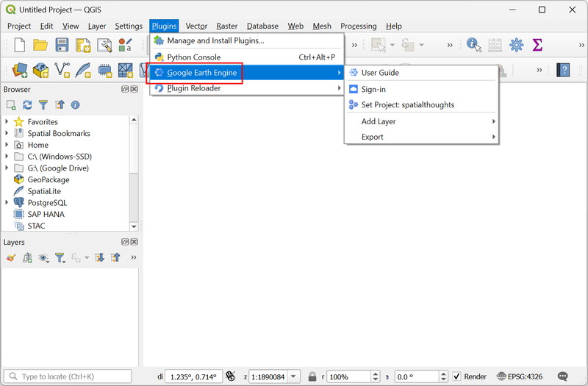588x386 pixels.
Task: Open the Google Earth Engine submenu item
Action: (x=247, y=72)
